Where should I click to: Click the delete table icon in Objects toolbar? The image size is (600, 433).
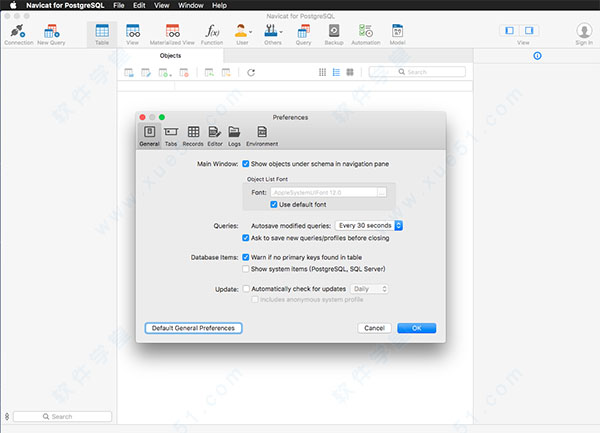tap(184, 73)
